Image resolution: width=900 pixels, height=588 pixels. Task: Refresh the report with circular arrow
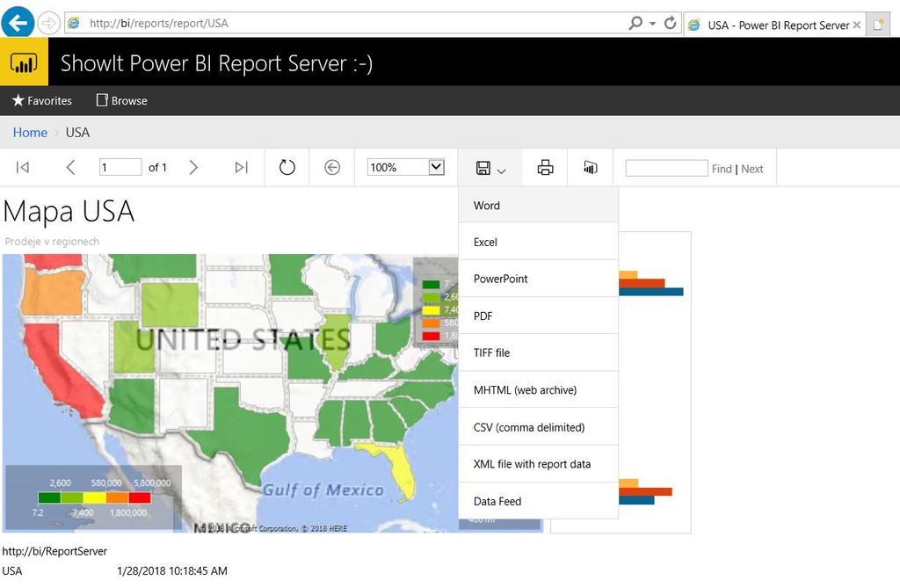(287, 167)
